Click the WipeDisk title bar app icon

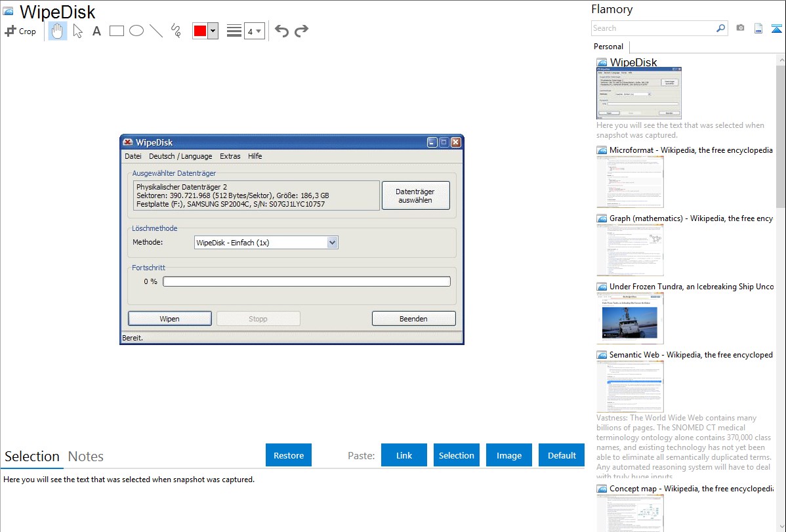[128, 142]
